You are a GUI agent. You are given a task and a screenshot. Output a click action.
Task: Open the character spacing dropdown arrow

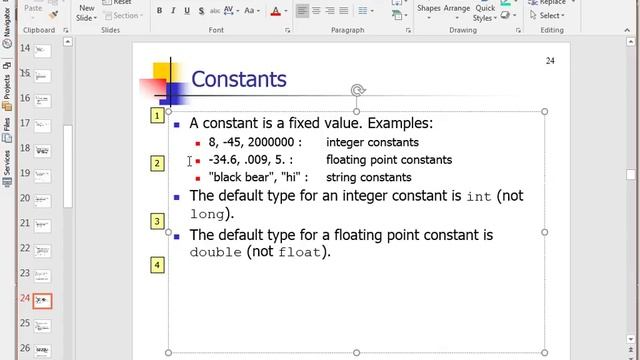(238, 11)
